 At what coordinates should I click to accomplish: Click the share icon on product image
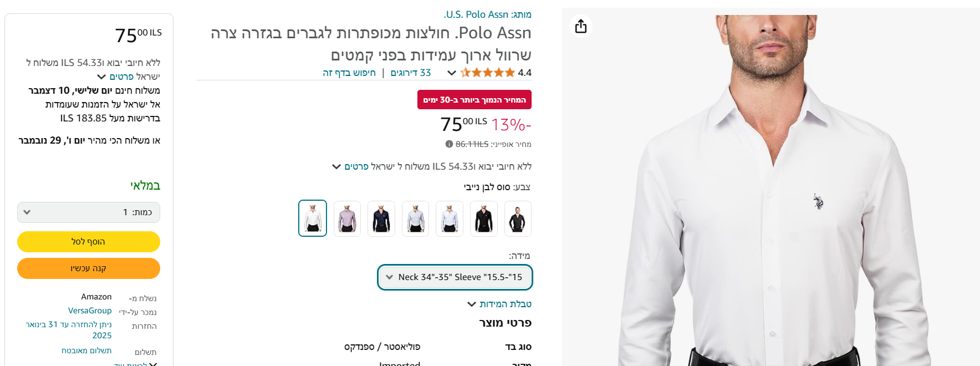(580, 26)
